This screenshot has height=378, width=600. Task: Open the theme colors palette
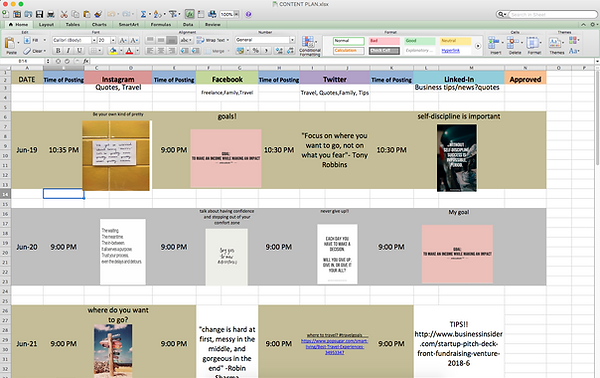point(573,40)
